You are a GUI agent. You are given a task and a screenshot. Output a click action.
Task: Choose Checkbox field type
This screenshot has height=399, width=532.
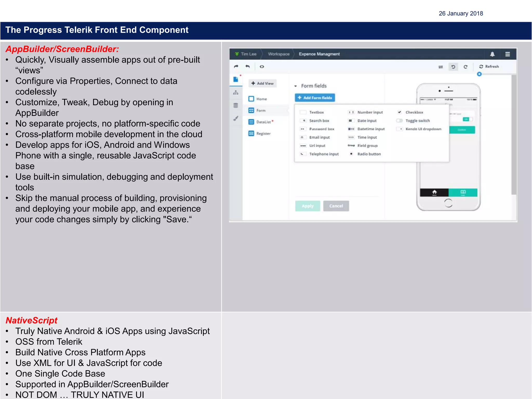click(x=410, y=112)
